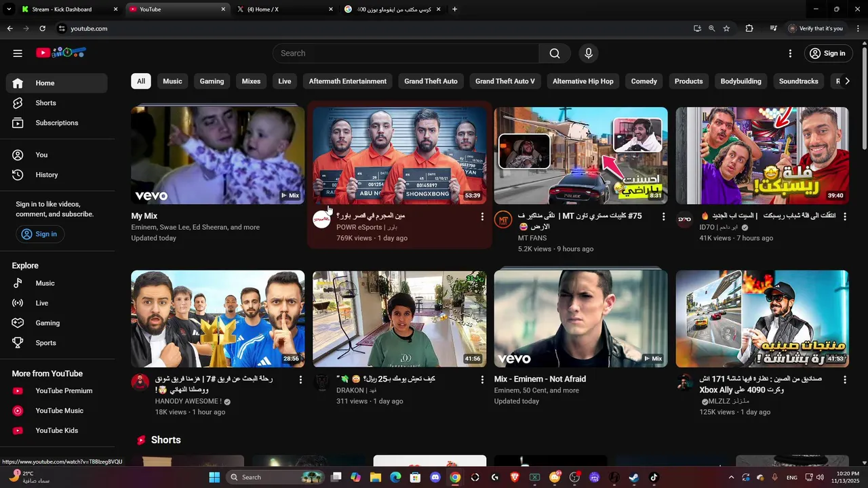This screenshot has width=868, height=488.
Task: Click Verify that it's you profile button
Action: 816,28
